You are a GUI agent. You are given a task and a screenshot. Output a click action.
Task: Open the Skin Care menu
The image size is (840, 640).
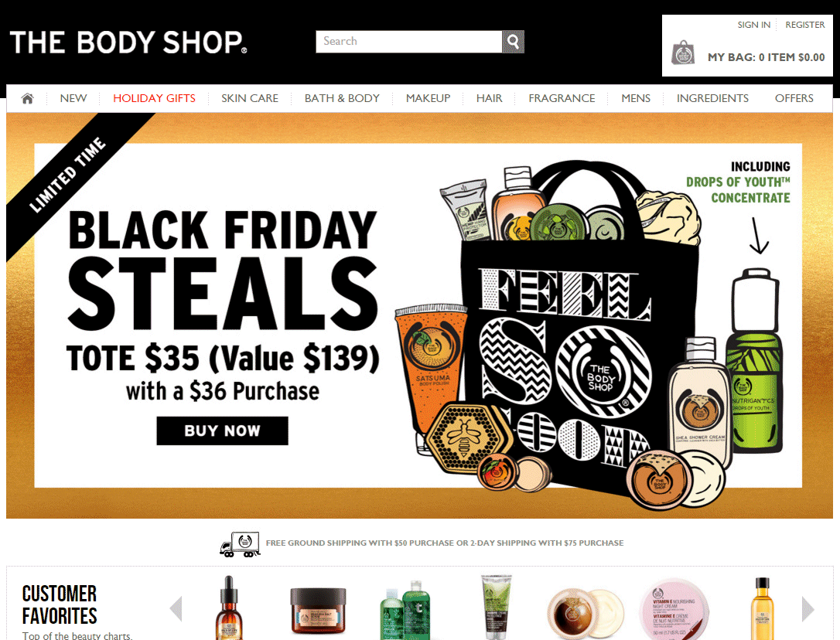click(250, 98)
